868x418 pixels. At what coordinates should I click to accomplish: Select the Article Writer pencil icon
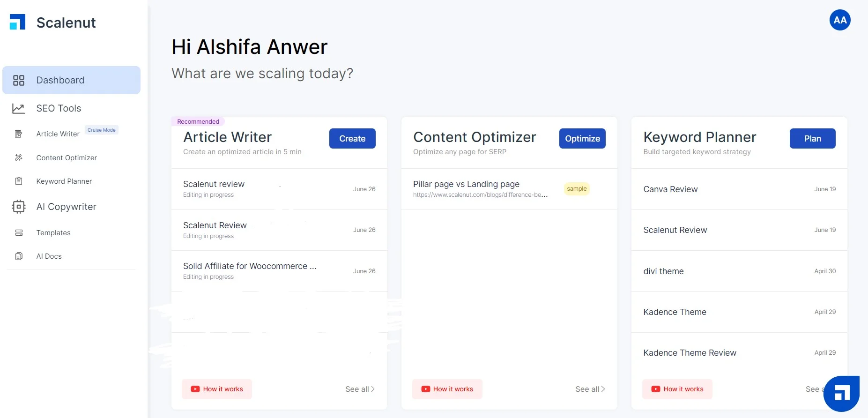19,134
